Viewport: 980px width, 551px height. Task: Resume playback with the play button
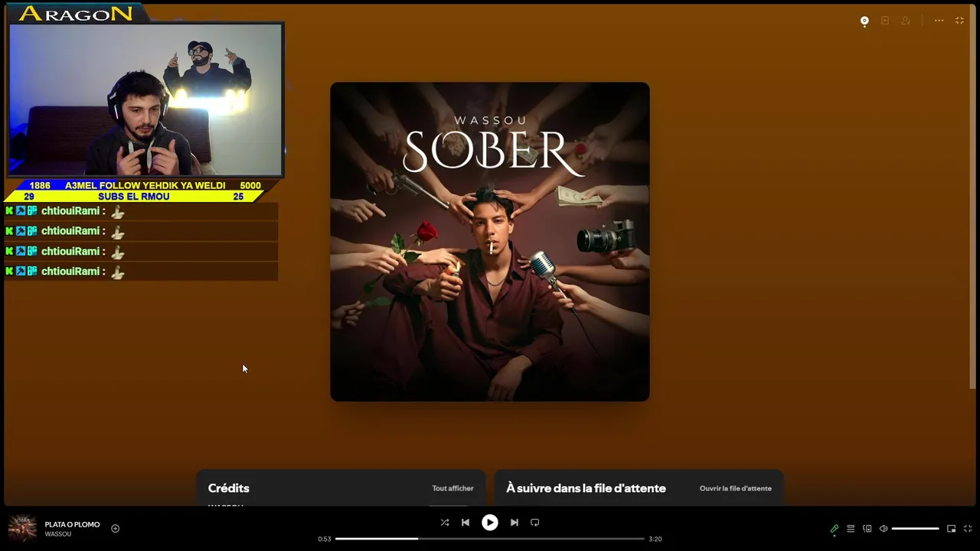click(x=490, y=523)
